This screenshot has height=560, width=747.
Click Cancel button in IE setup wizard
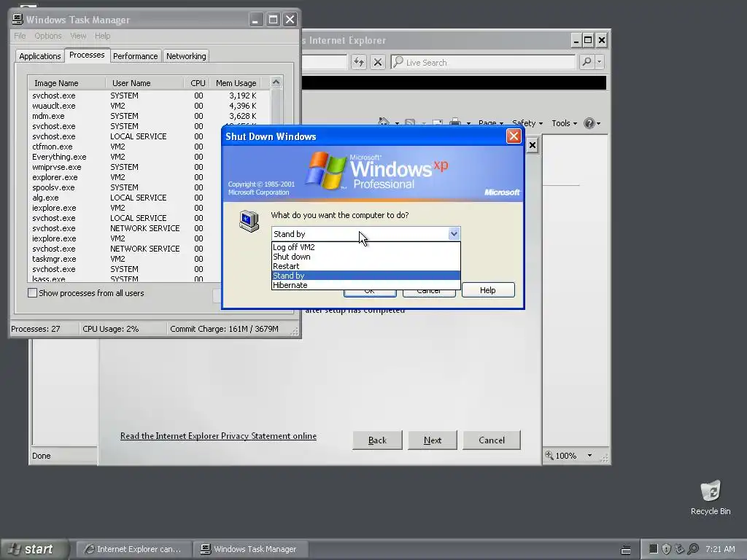492,440
